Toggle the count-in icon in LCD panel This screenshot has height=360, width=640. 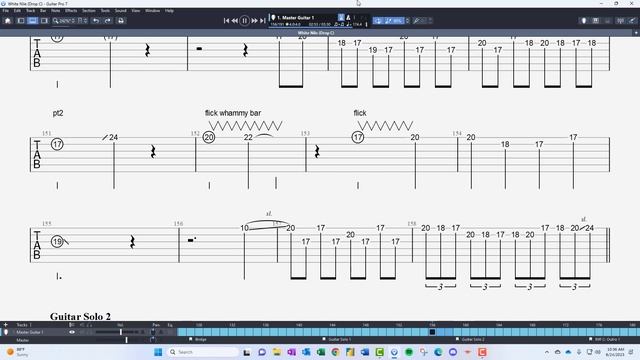pyautogui.click(x=341, y=18)
